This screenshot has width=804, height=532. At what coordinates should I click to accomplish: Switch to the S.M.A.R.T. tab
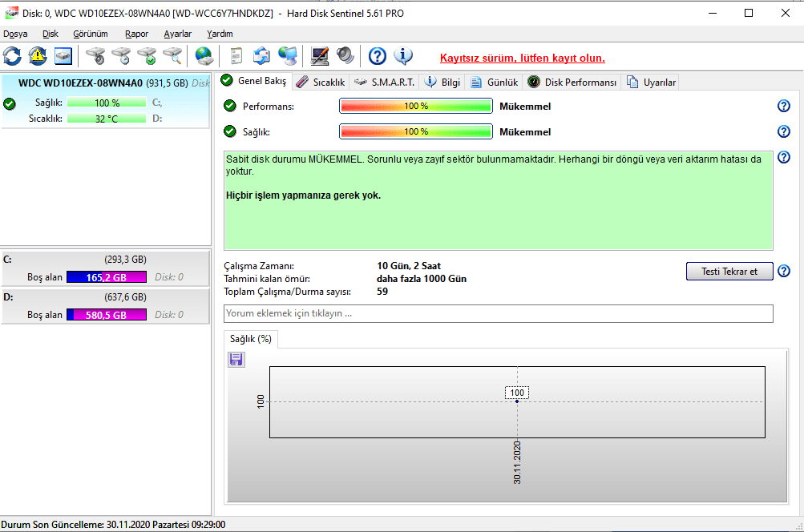[385, 83]
